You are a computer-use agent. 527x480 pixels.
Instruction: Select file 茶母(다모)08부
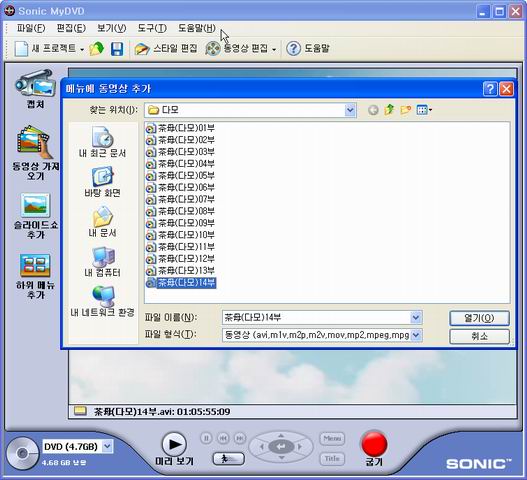click(x=180, y=211)
